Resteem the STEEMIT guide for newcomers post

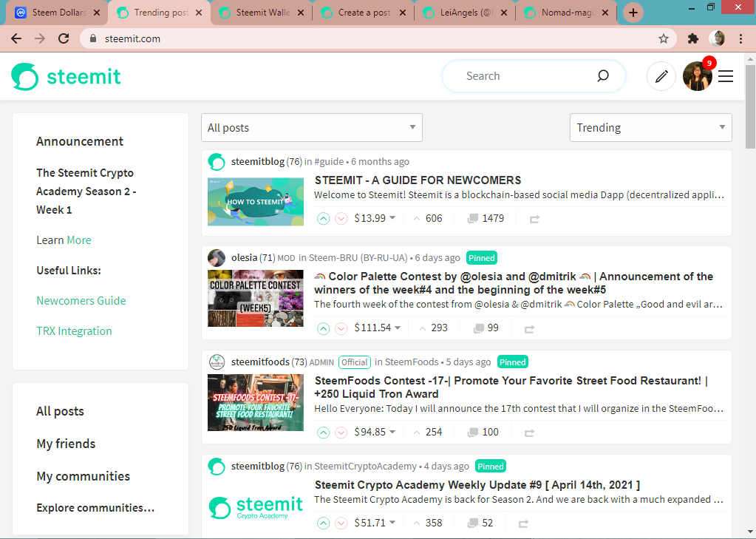534,219
